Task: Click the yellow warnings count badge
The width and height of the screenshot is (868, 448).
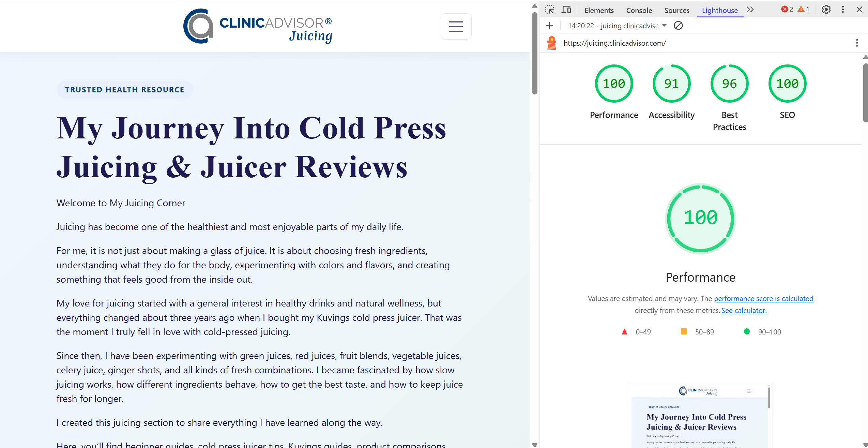Action: tap(804, 10)
